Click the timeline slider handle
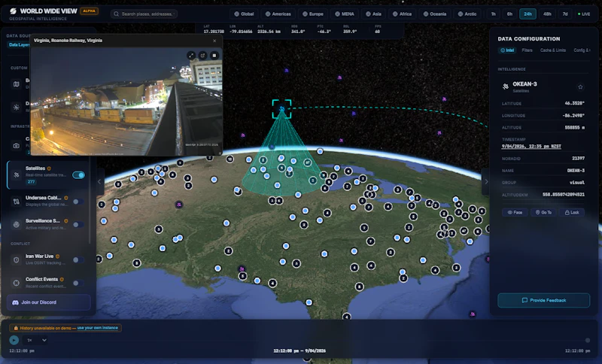The width and height of the screenshot is (602, 364). pos(588,340)
